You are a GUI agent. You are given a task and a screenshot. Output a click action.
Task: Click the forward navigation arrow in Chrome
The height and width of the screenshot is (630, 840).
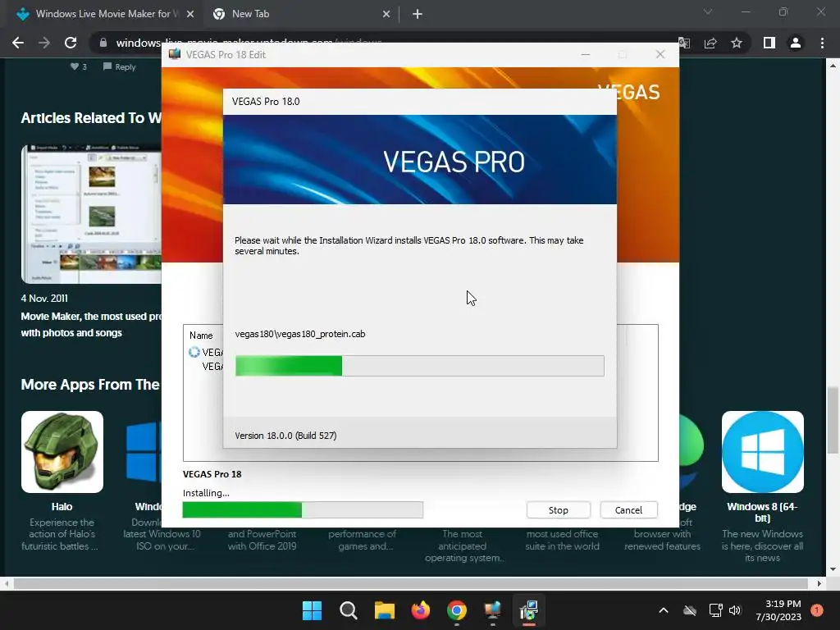(x=44, y=43)
